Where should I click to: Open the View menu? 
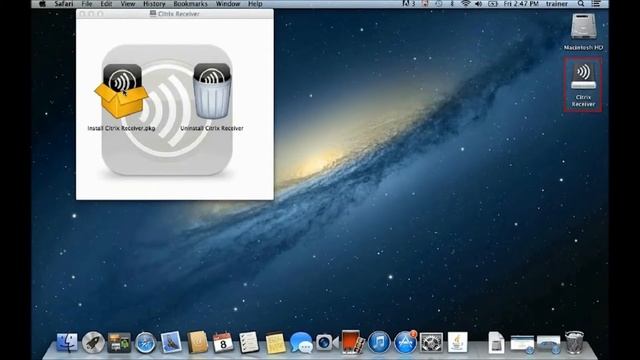point(128,4)
